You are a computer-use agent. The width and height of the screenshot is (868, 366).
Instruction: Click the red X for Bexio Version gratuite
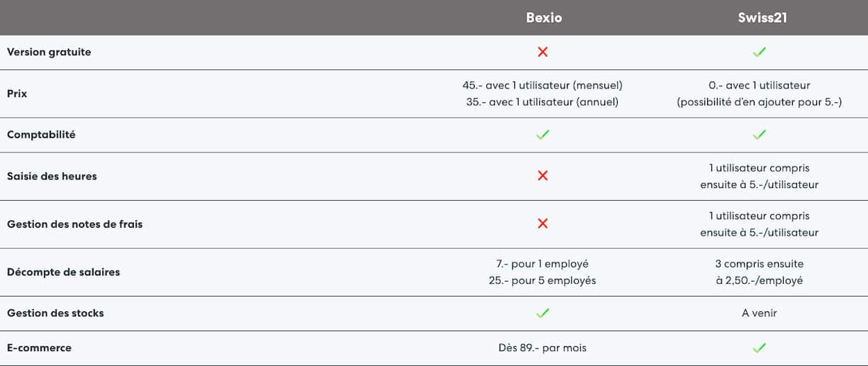tap(543, 52)
